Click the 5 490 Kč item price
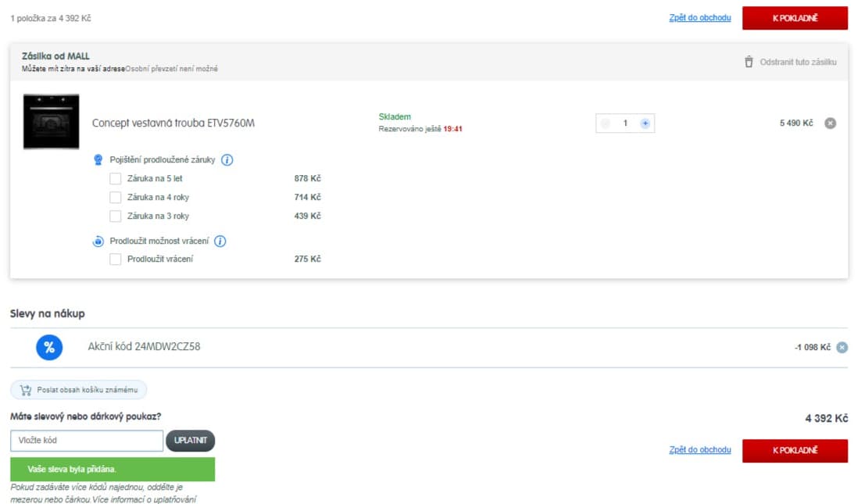858x504 pixels. (x=796, y=123)
